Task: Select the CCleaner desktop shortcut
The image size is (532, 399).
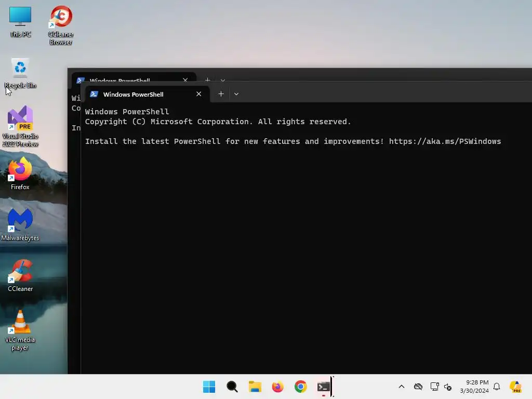Action: click(x=20, y=275)
